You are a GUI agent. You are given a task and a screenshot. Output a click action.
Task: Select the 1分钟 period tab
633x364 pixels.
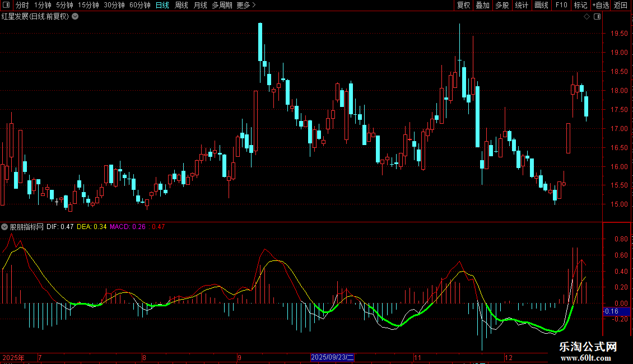click(x=43, y=5)
